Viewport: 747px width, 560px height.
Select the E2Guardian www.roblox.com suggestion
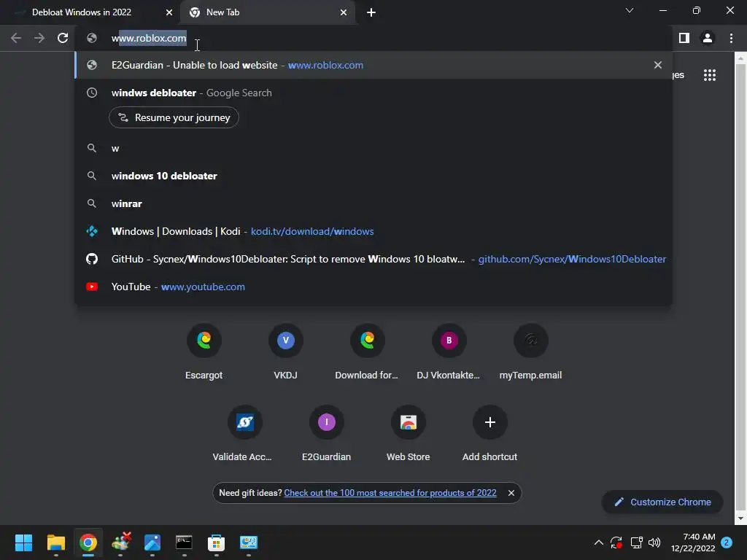click(x=373, y=65)
